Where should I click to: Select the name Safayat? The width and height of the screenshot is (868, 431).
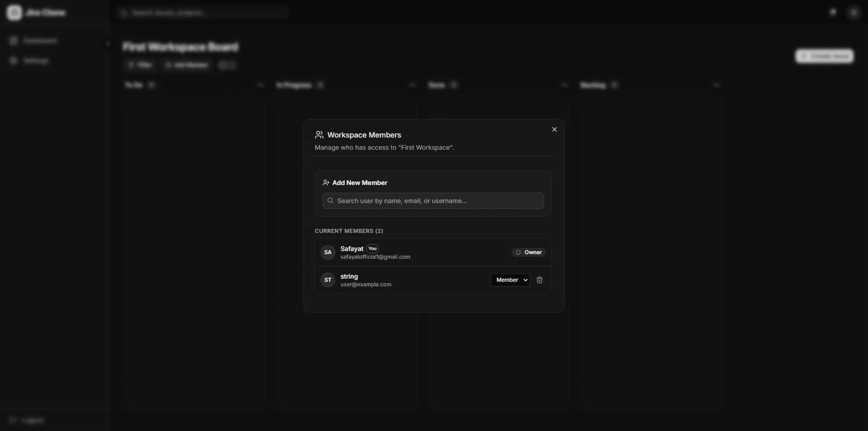point(352,249)
